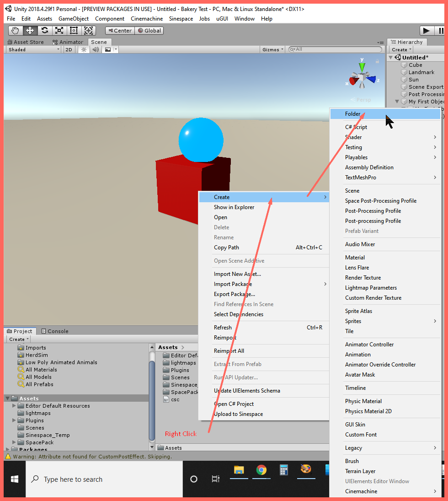Select the Rect Transform tool
The image size is (448, 501).
74,31
